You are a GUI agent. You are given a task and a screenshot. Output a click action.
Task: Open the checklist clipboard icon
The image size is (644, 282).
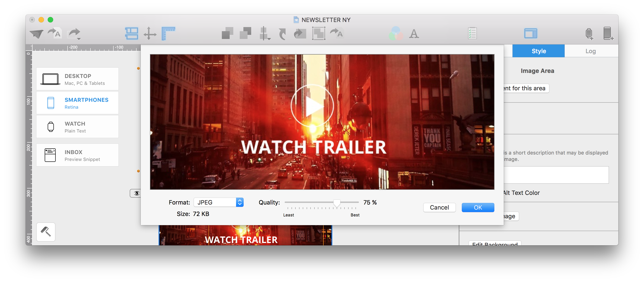[473, 33]
